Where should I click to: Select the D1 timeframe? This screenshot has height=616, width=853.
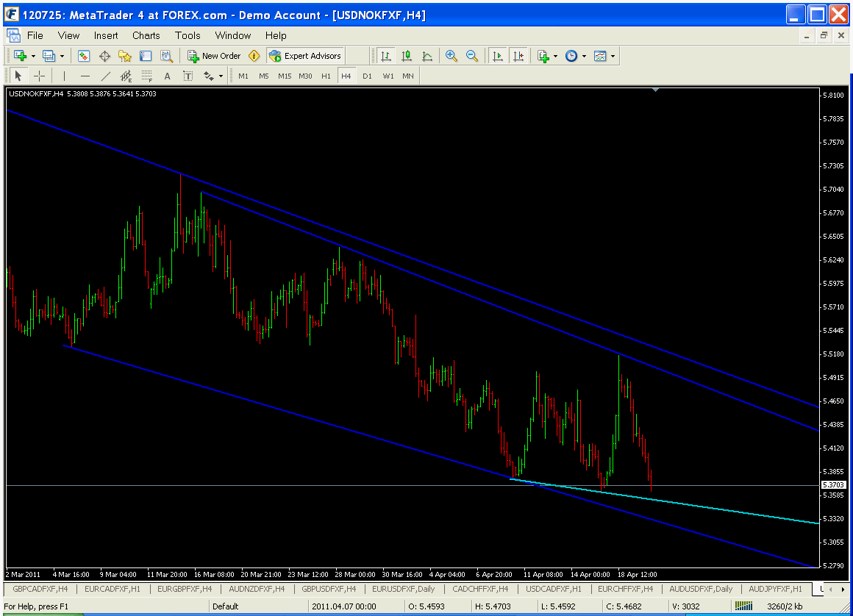367,76
